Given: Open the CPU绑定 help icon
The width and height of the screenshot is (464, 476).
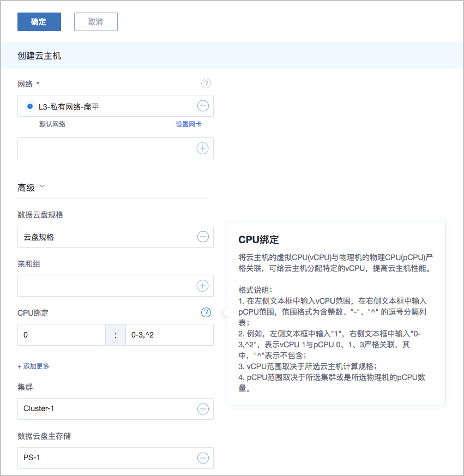Looking at the screenshot, I should pyautogui.click(x=206, y=312).
